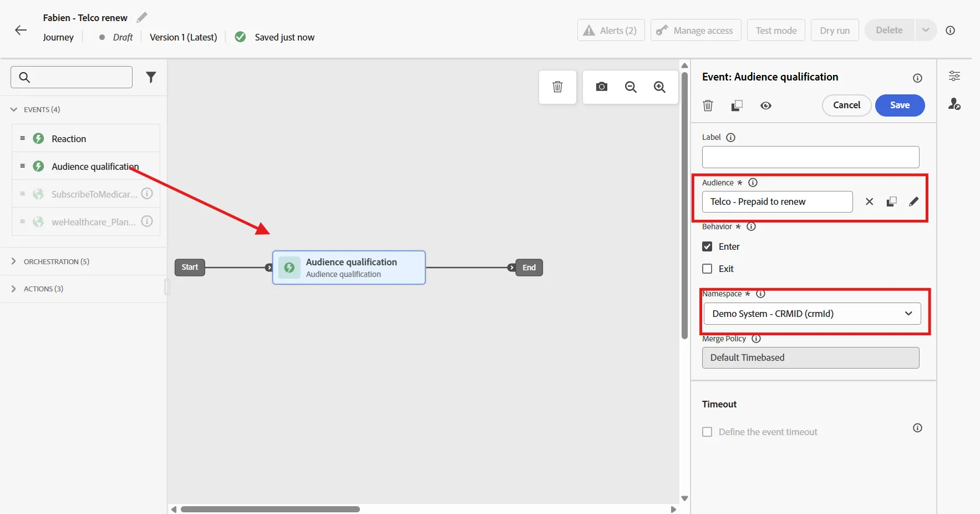Open Alerts (2)
Screen dimensions: 980x514
pos(611,30)
